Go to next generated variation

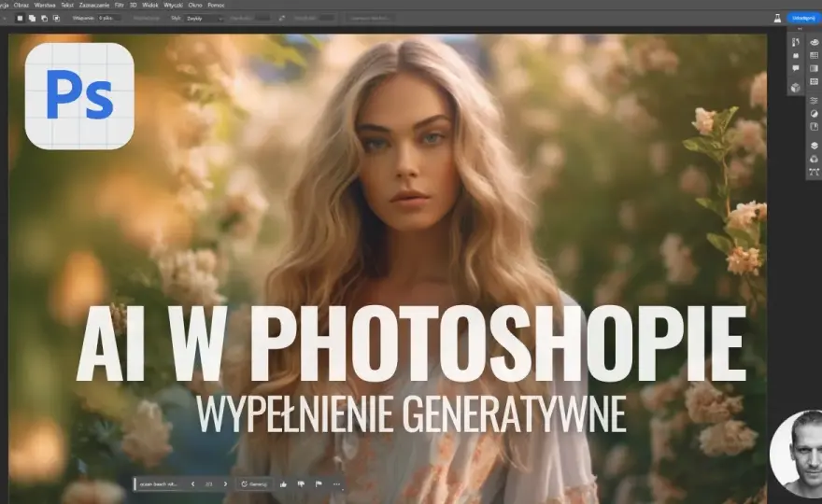pyautogui.click(x=225, y=484)
